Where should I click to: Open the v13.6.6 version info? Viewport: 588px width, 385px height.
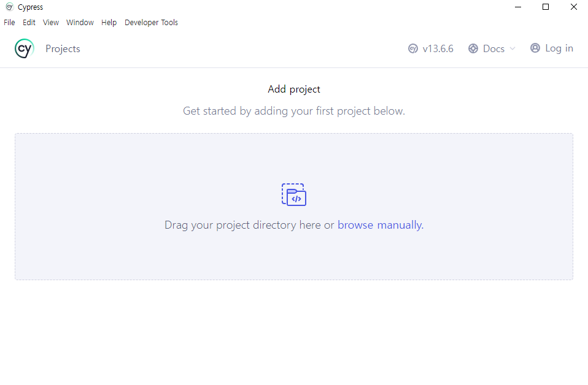(x=431, y=48)
